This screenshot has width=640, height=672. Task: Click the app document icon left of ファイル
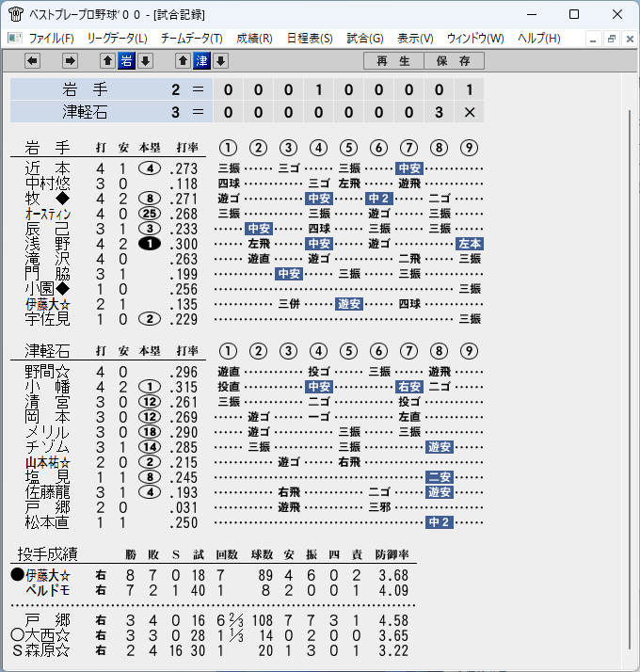(x=15, y=39)
